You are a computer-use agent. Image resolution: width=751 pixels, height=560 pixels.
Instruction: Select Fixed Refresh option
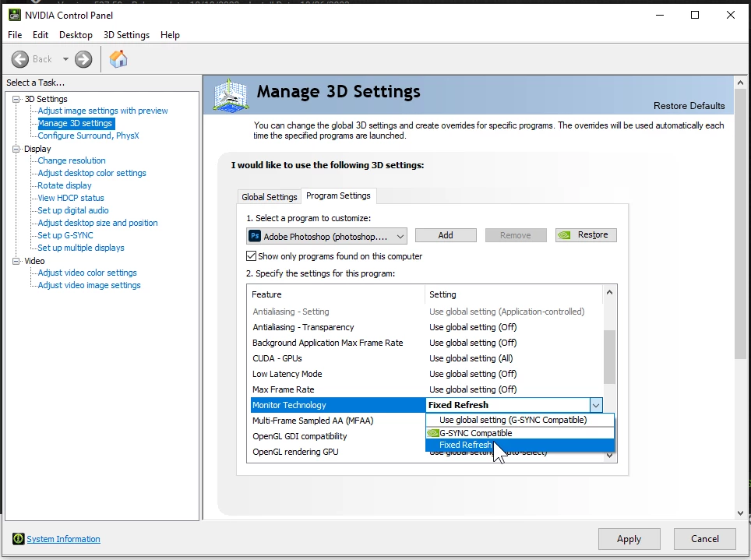[x=520, y=445]
